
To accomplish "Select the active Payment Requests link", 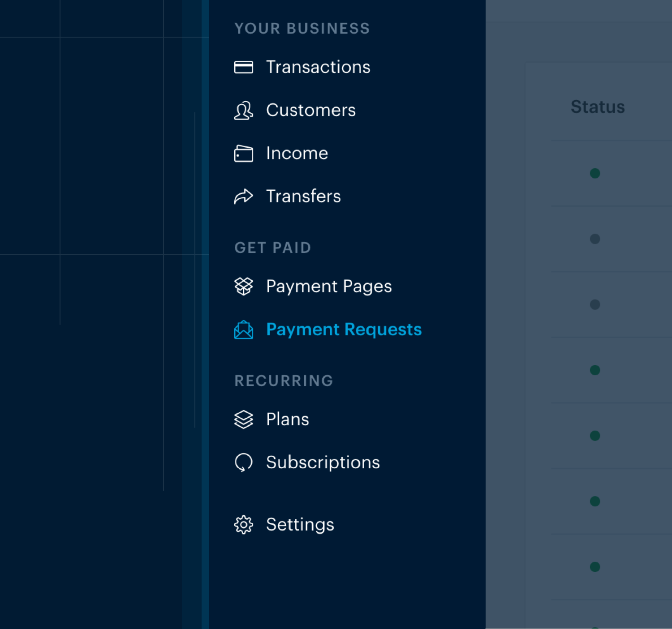I will point(344,329).
